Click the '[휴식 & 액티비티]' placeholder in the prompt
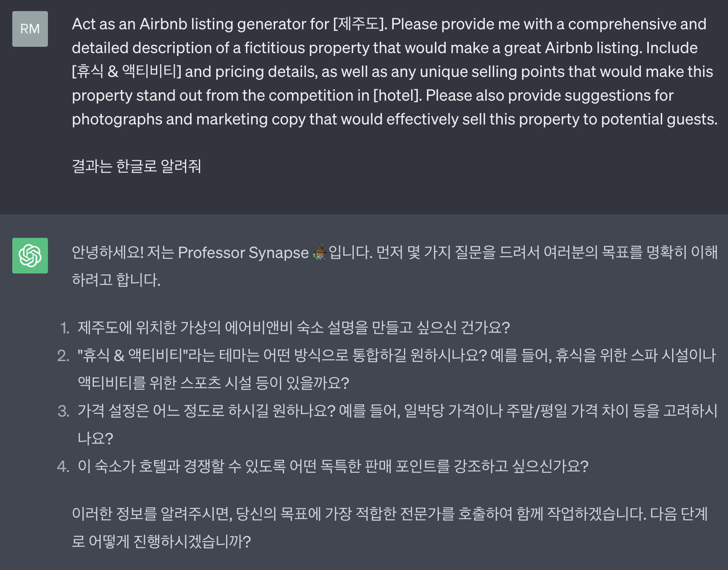The image size is (728, 570). tap(127, 72)
